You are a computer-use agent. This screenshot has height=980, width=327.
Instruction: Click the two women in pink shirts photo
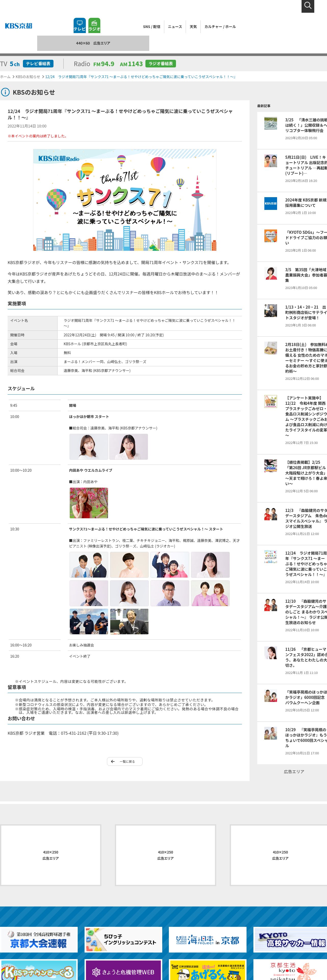coord(210,593)
